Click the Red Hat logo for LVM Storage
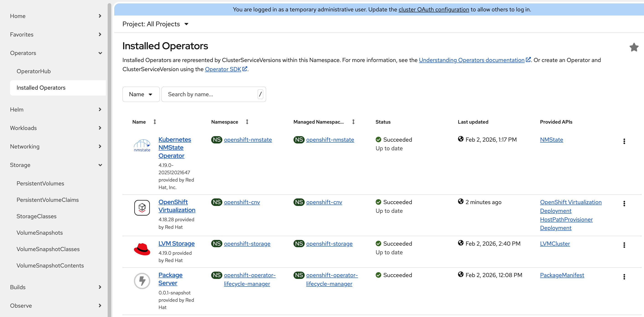The image size is (644, 317). (142, 249)
